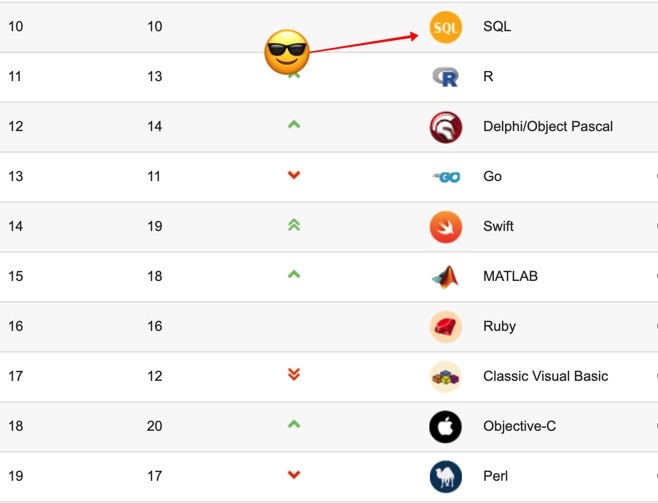Click the orange SQL logo icon
This screenshot has height=503, width=658.
click(446, 27)
